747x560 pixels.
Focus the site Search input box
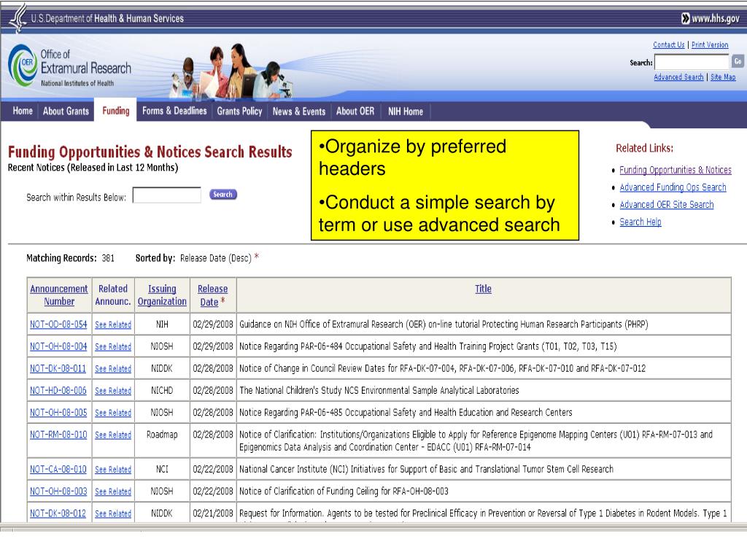(692, 62)
